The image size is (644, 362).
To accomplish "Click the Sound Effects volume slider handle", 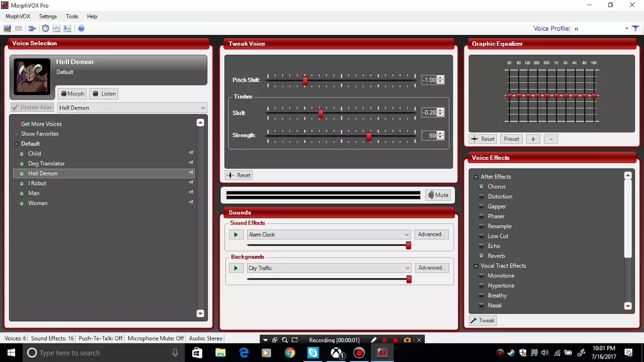I will point(409,245).
